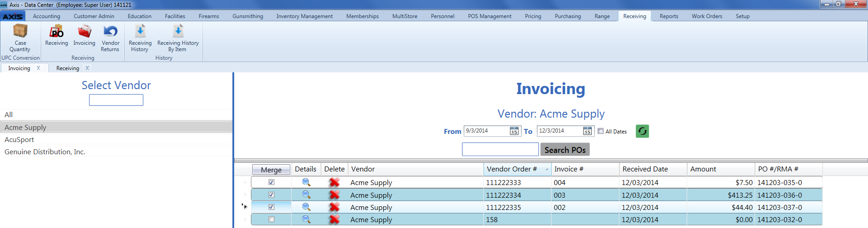
Task: Click the Search POs button
Action: (x=565, y=150)
